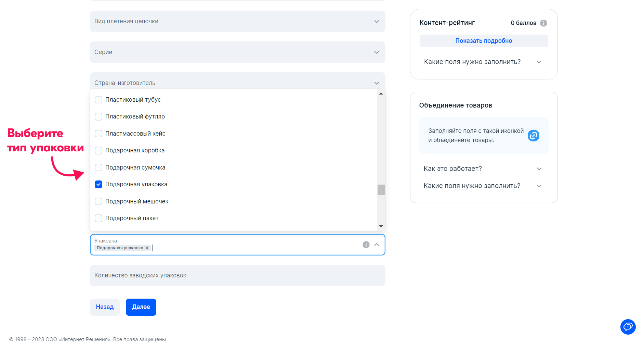The image size is (644, 350).
Task: Click the Контент-рейтинг heading
Action: click(447, 23)
